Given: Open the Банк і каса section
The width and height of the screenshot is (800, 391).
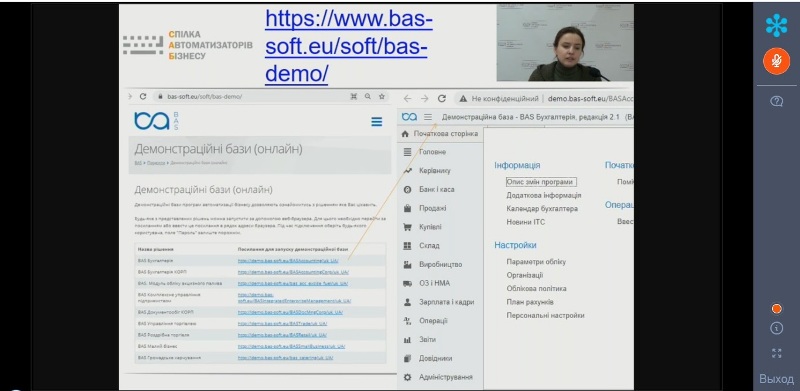Looking at the screenshot, I should tap(436, 189).
